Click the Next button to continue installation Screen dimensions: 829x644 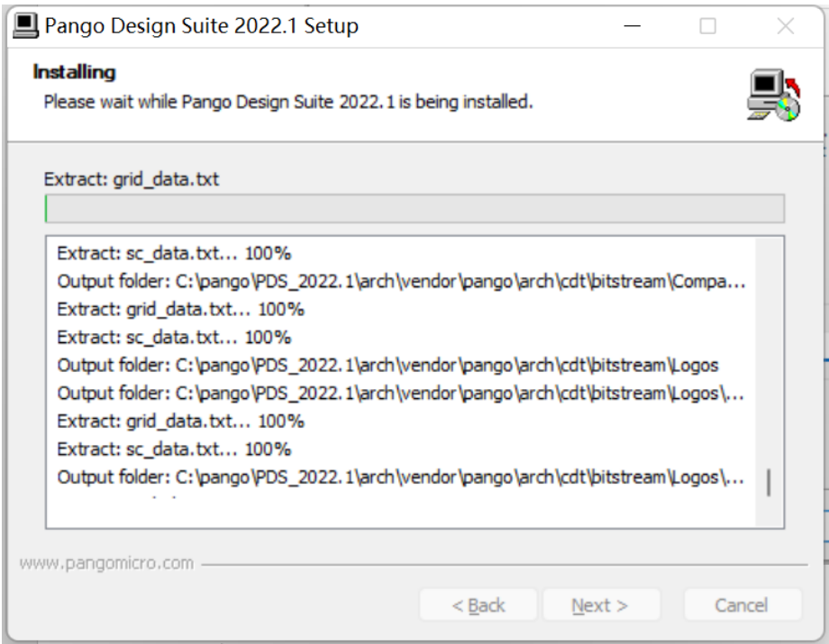point(601,604)
